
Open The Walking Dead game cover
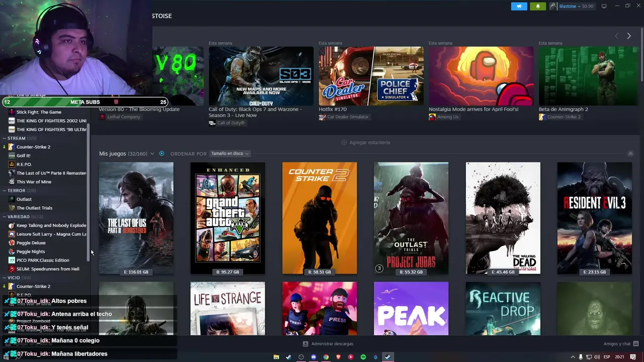[x=503, y=218]
